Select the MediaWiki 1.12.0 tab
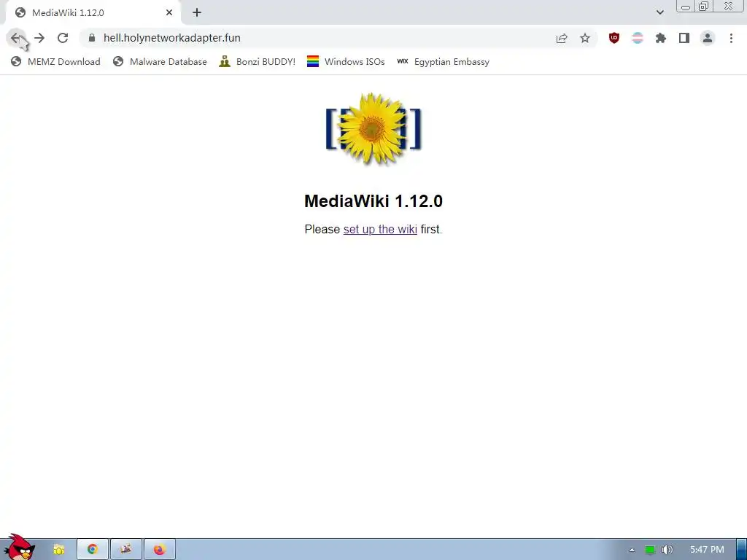 coord(93,12)
